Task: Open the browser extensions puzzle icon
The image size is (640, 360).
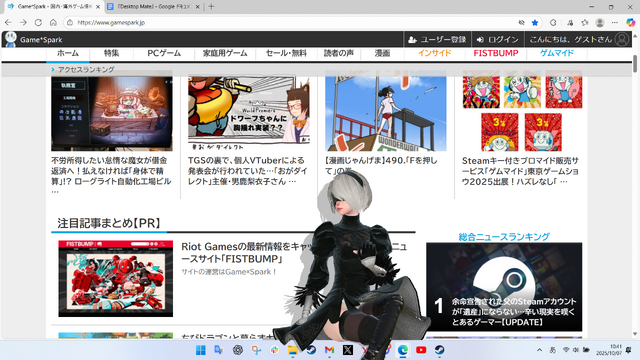Action: coord(553,22)
